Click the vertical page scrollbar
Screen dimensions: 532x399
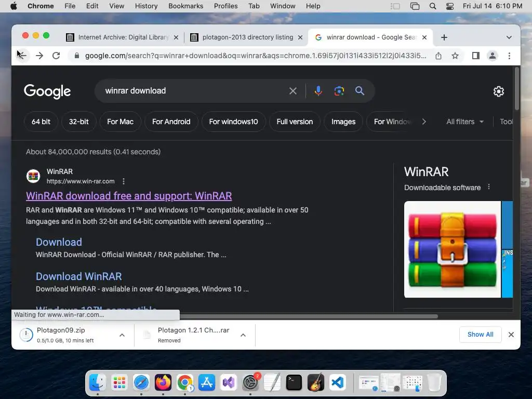tap(517, 89)
